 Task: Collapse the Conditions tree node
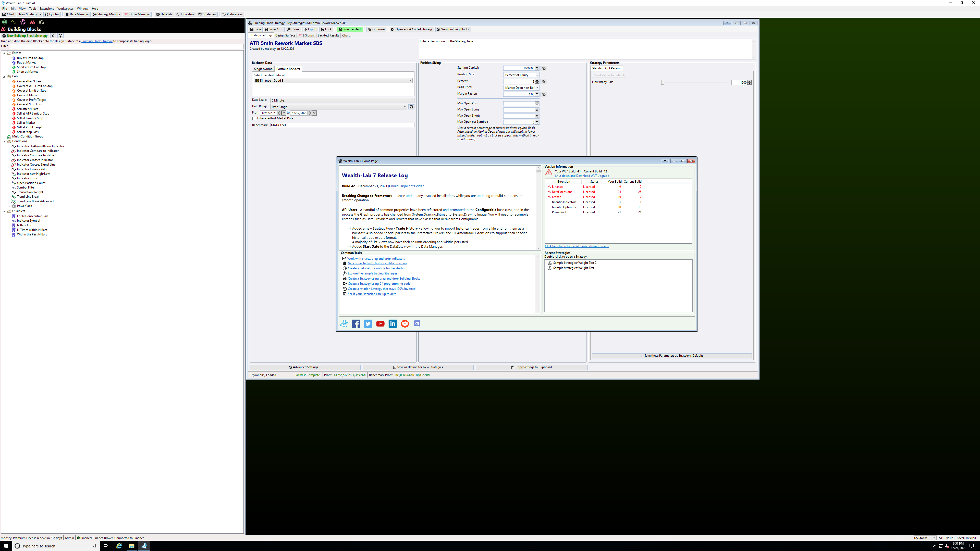click(4, 142)
